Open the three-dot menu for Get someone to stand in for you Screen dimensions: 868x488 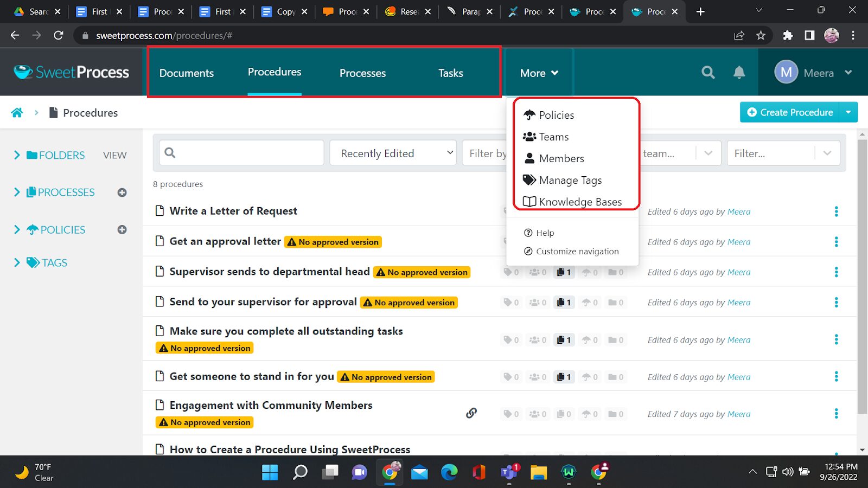click(x=836, y=377)
